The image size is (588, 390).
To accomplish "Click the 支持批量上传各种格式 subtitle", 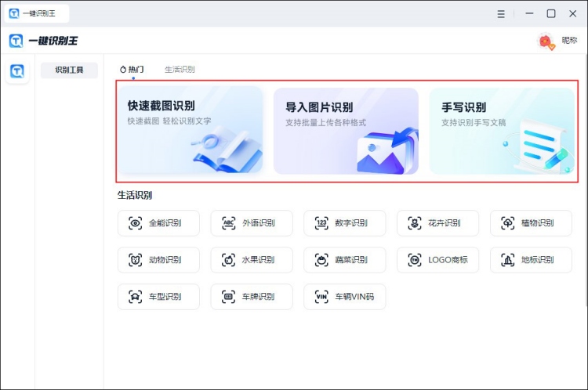I will (326, 122).
